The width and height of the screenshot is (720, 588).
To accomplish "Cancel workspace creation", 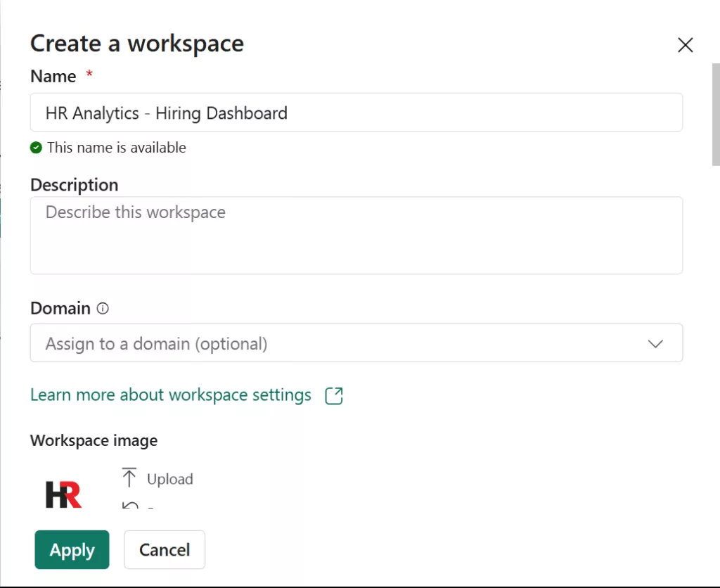I will [x=165, y=550].
